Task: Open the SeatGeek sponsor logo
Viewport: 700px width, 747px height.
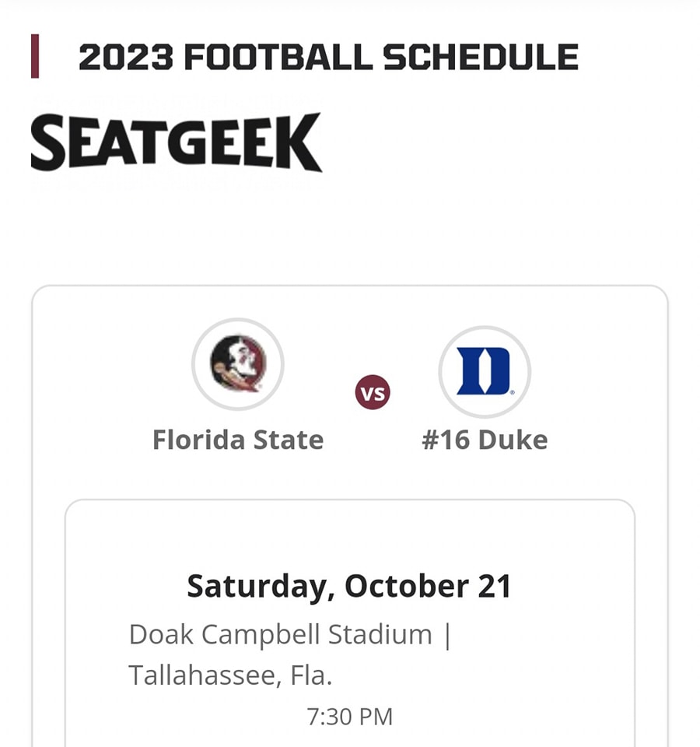Action: (176, 142)
